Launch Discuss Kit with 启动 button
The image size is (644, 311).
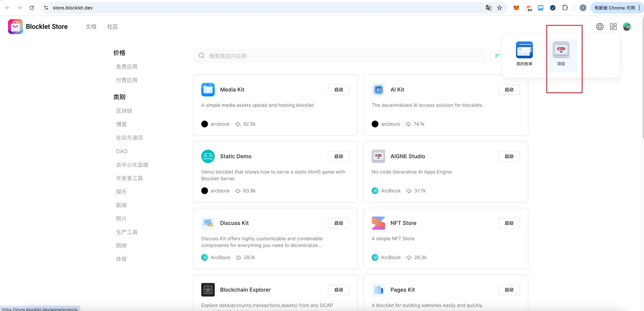pyautogui.click(x=339, y=223)
